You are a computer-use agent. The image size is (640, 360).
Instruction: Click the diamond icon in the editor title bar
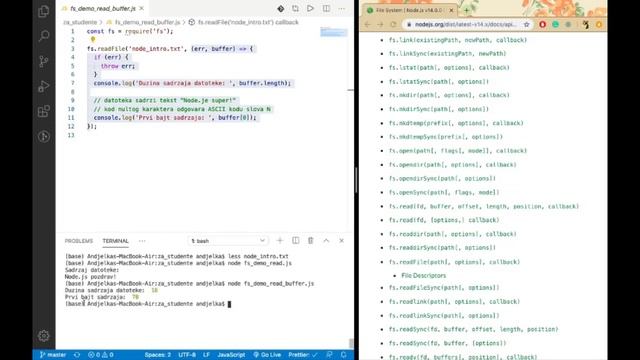tap(280, 9)
